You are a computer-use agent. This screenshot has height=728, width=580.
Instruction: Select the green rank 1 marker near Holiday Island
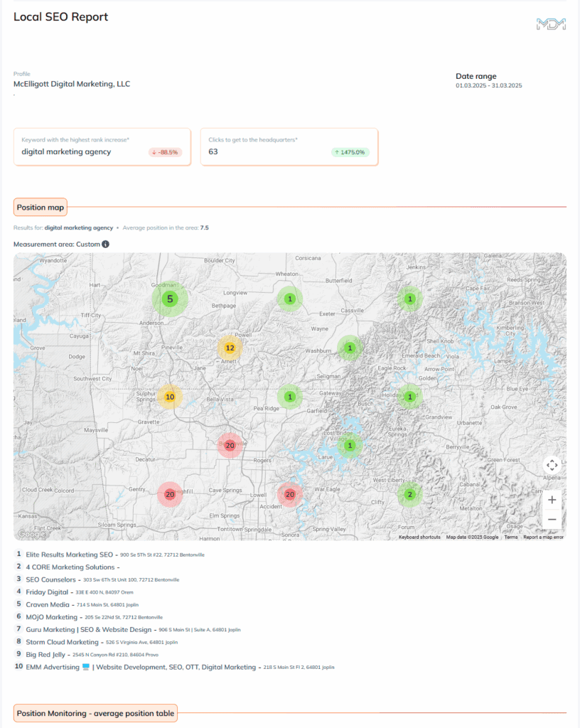[409, 397]
